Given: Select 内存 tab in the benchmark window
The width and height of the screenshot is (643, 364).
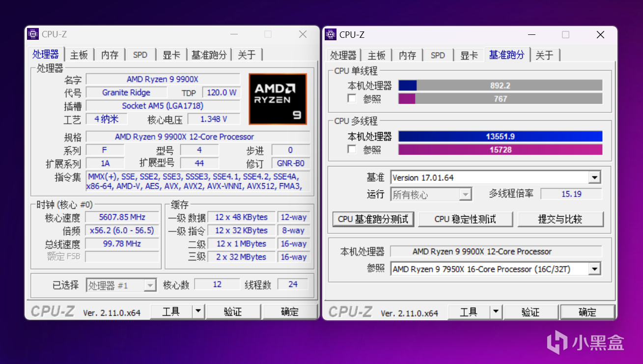Looking at the screenshot, I should (x=407, y=55).
